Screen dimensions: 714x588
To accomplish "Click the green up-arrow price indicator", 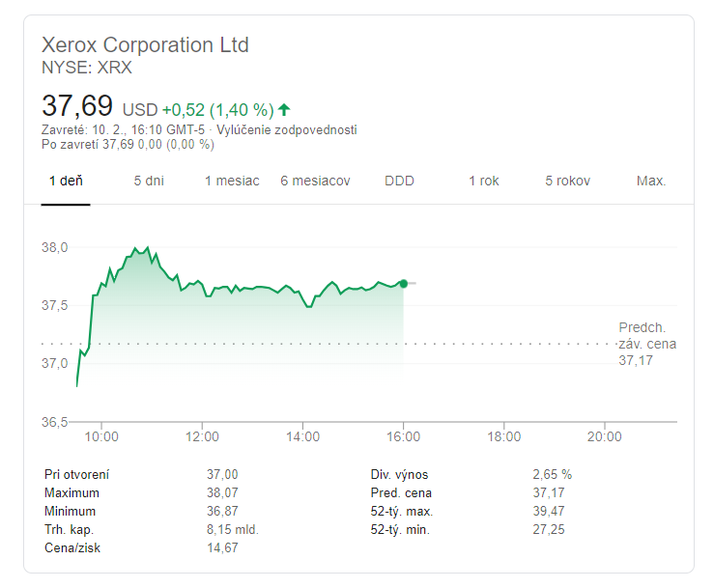I will [x=284, y=110].
